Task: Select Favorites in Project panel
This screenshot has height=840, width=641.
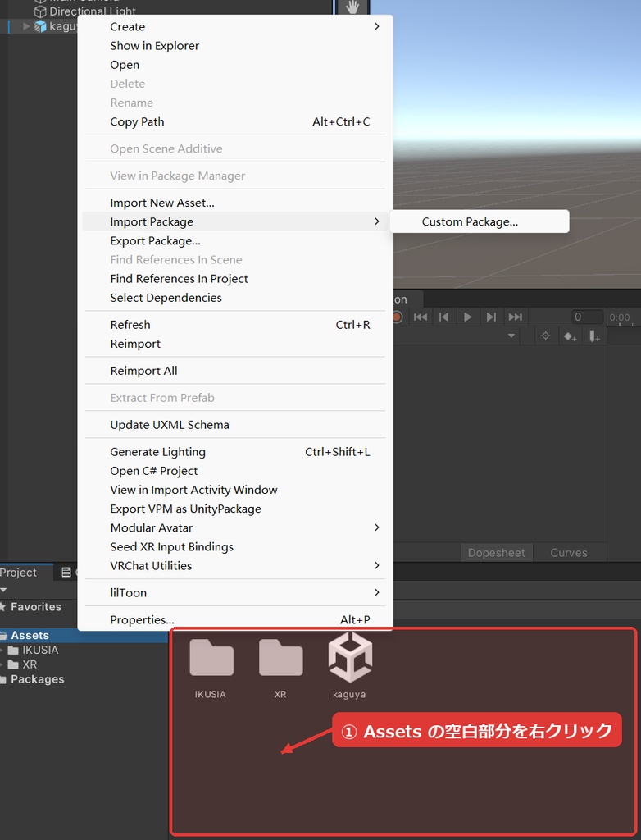Action: (x=35, y=607)
